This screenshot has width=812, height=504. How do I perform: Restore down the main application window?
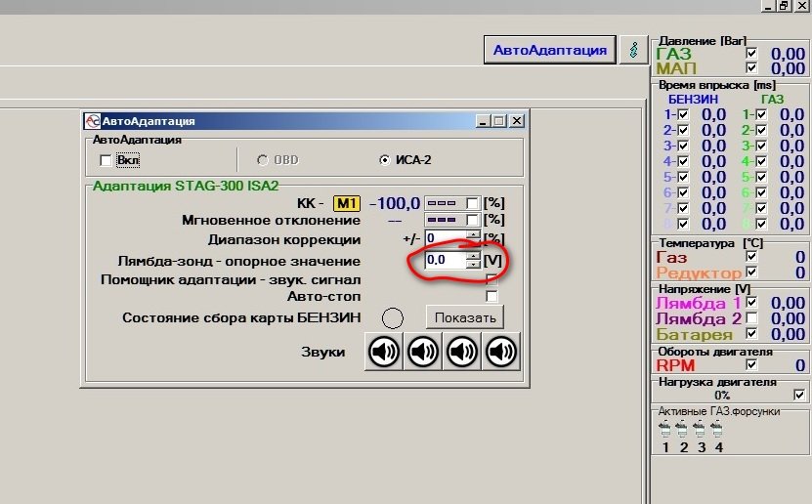click(785, 5)
